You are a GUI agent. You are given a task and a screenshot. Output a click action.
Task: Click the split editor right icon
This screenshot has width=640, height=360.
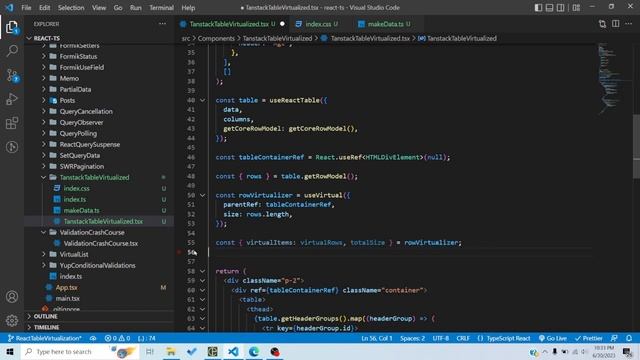point(616,24)
